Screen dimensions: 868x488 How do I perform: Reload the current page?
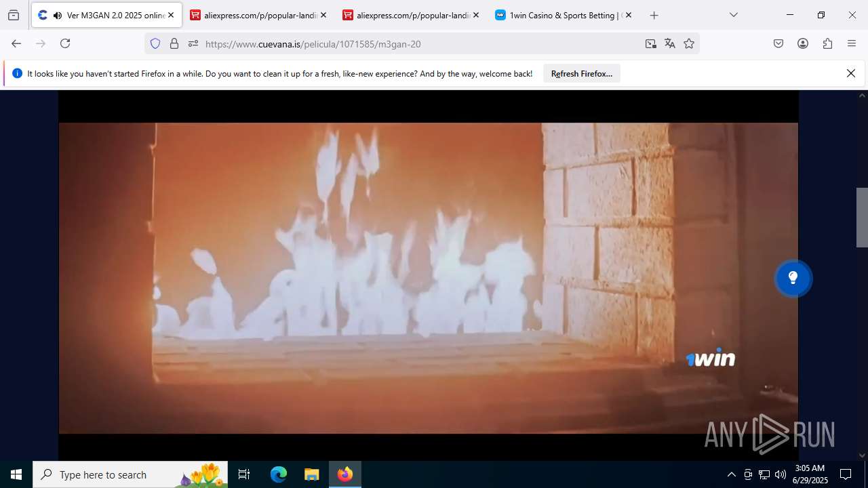point(65,43)
